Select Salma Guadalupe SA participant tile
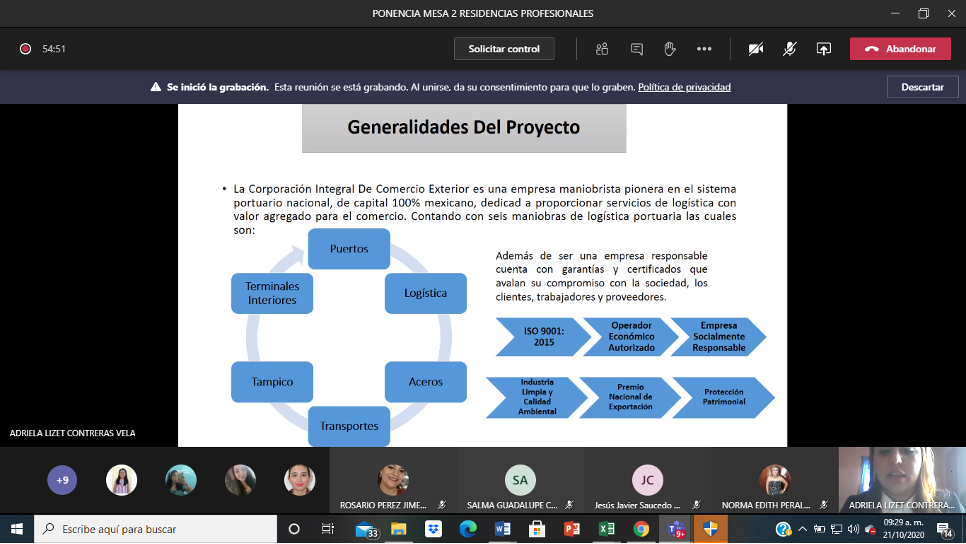This screenshot has width=966, height=544. click(520, 481)
